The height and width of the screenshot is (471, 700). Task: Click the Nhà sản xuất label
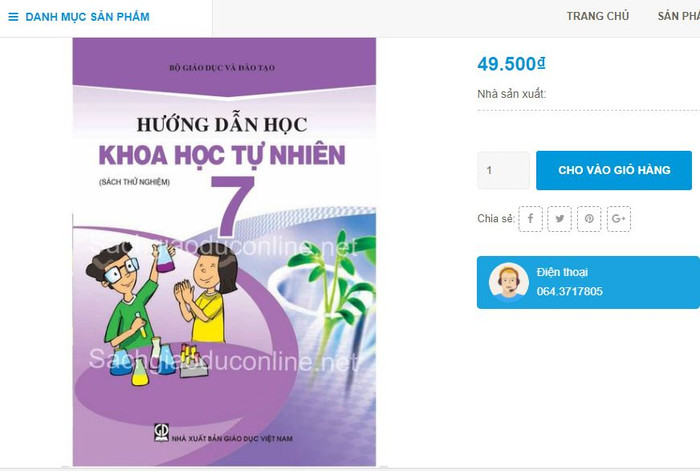(512, 94)
